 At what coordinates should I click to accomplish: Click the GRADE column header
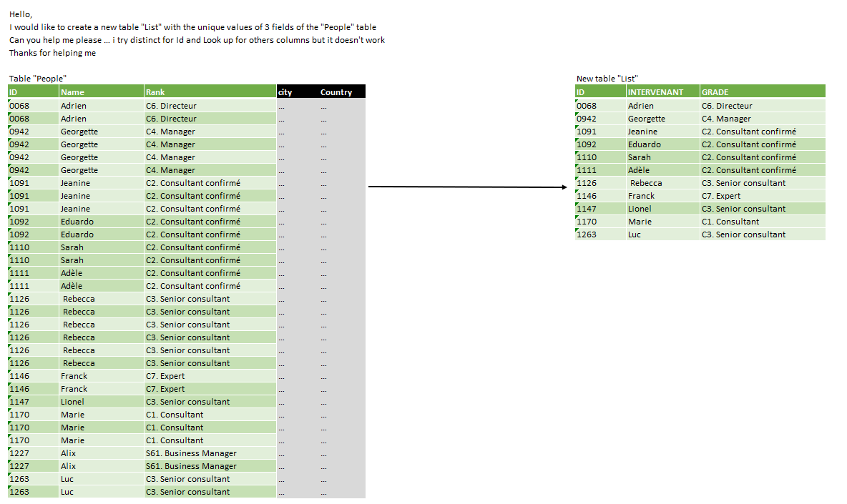point(763,92)
